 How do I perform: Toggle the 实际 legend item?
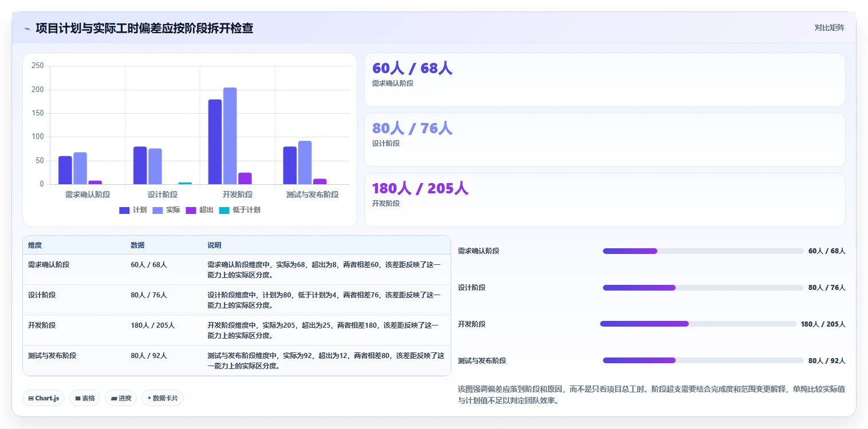coord(166,210)
